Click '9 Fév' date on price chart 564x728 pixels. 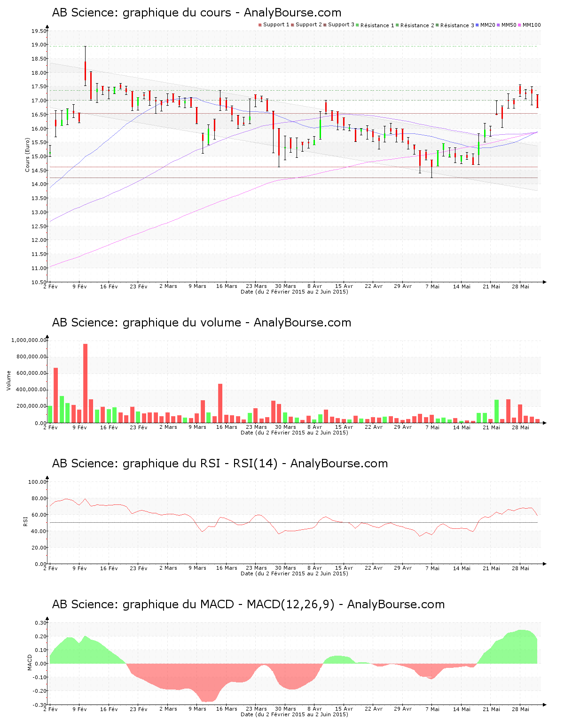click(79, 287)
